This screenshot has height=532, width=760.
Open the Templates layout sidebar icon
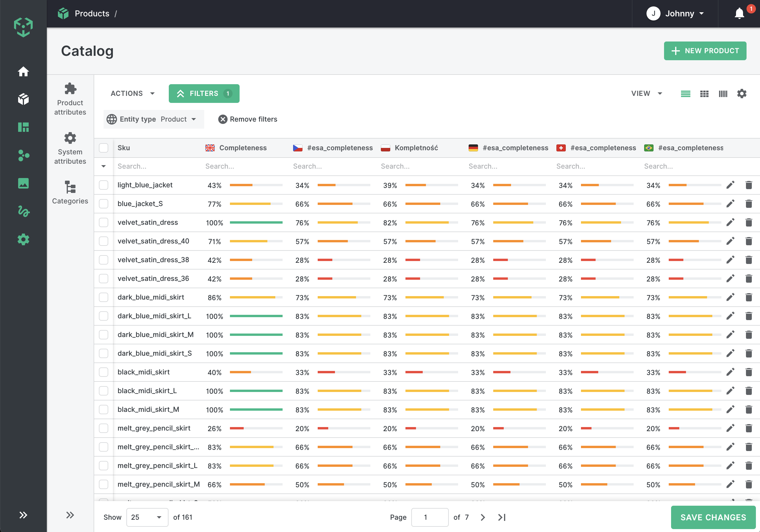point(23,127)
